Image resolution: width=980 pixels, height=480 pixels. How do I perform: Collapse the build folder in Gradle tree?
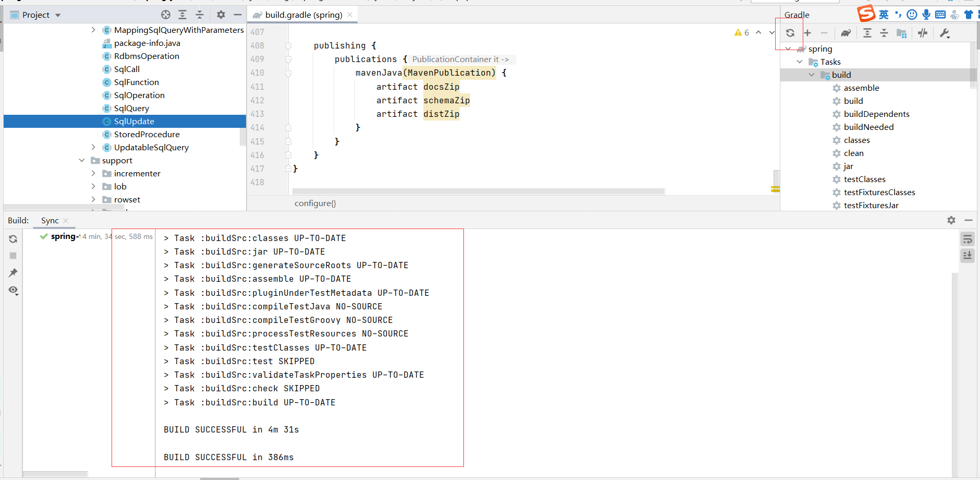click(812, 75)
